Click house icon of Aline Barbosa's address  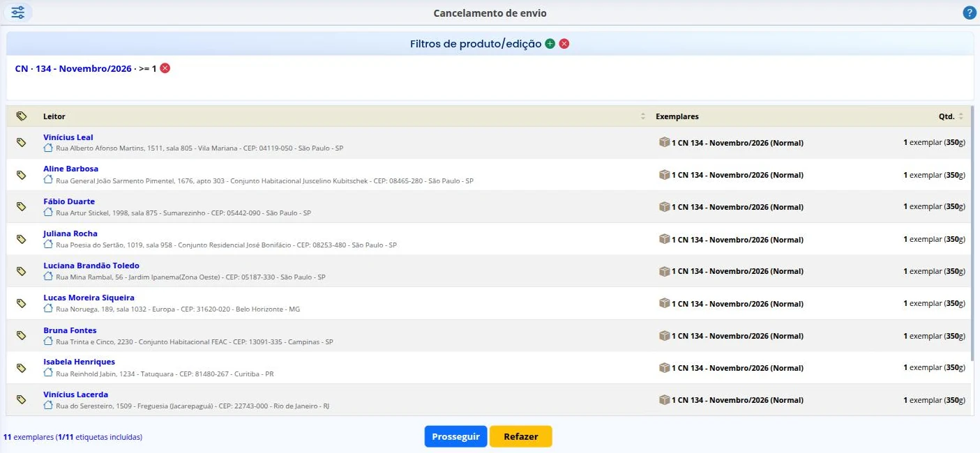48,179
